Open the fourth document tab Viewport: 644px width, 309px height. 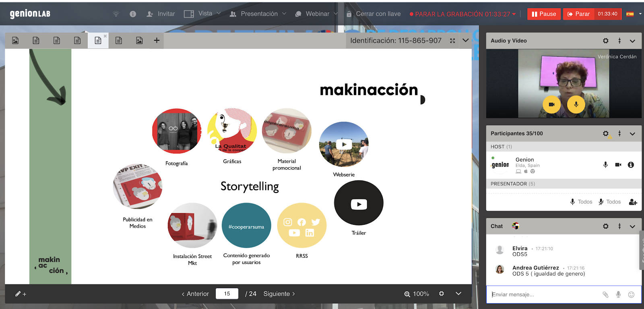(x=77, y=40)
